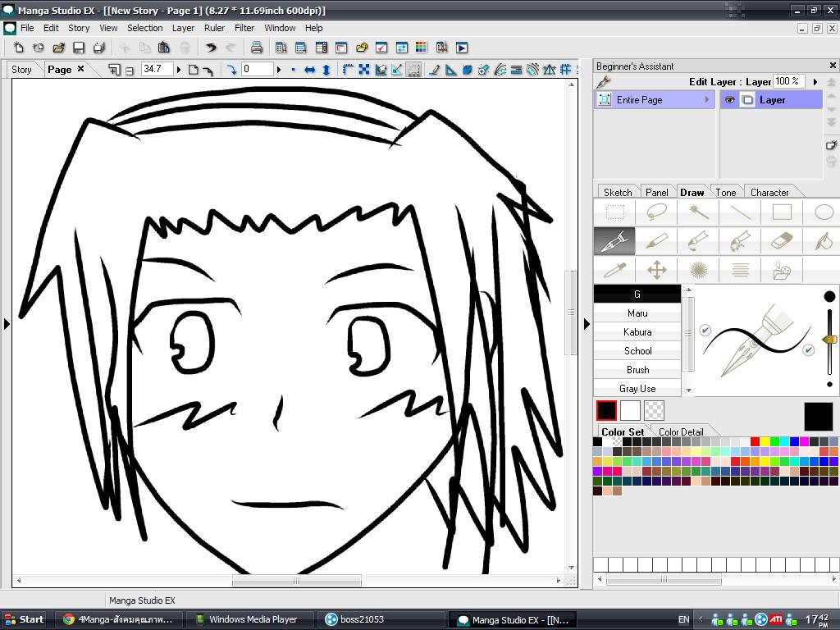Click the Print icon in toolbar
This screenshot has width=840, height=630.
[x=256, y=48]
